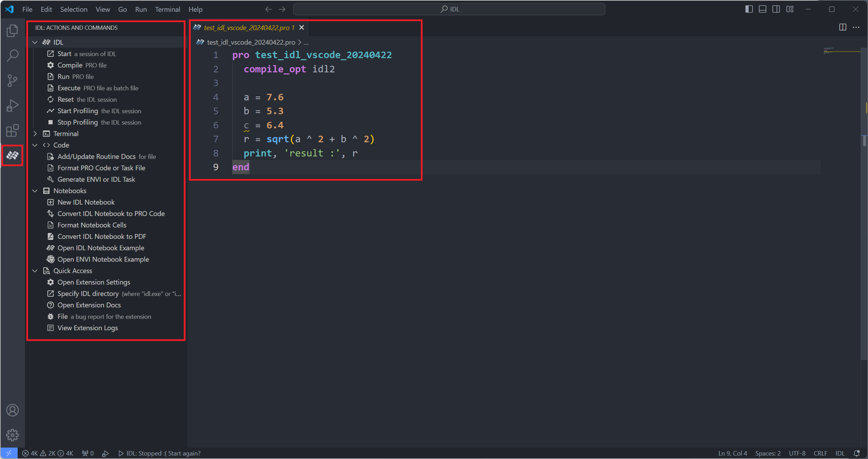Change Spaces: 2 indentation setting

768,453
